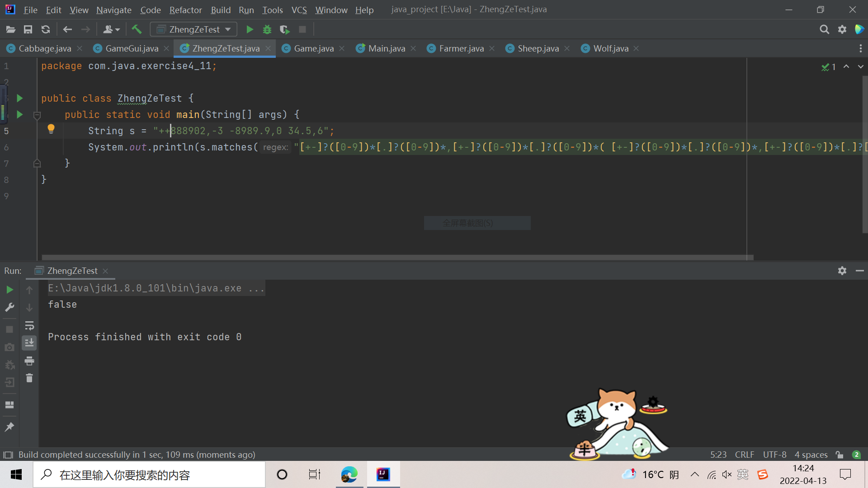The image size is (868, 488).
Task: Click the yellow lightbulb intention icon
Action: click(x=51, y=129)
